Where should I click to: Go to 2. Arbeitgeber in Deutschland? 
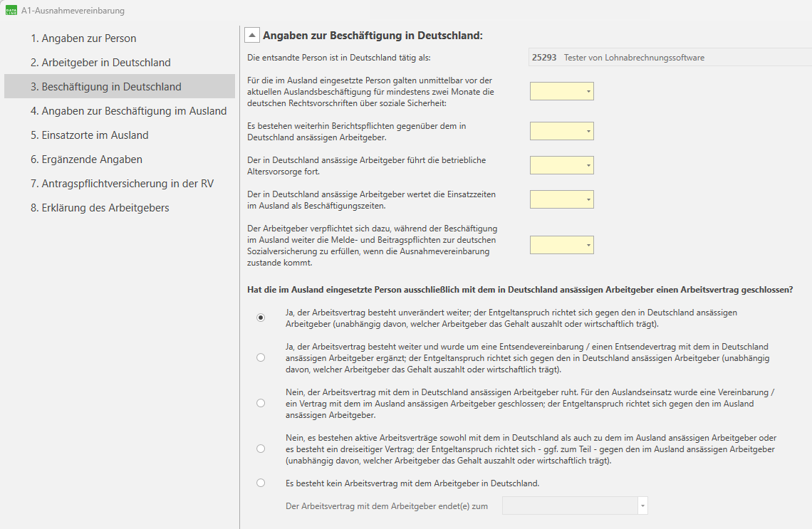pos(100,63)
